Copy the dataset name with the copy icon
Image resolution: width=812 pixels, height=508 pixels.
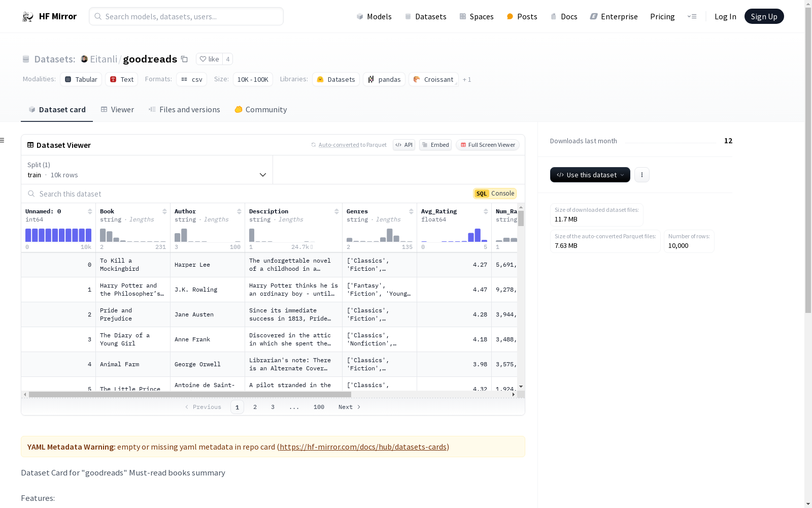click(184, 59)
